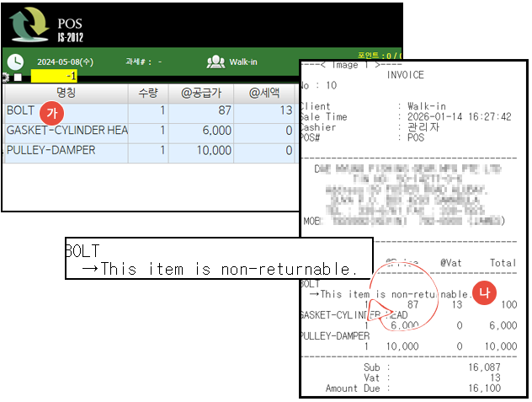The width and height of the screenshot is (532, 402).
Task: Click Sub total value 16,087 on receipt
Action: click(485, 367)
